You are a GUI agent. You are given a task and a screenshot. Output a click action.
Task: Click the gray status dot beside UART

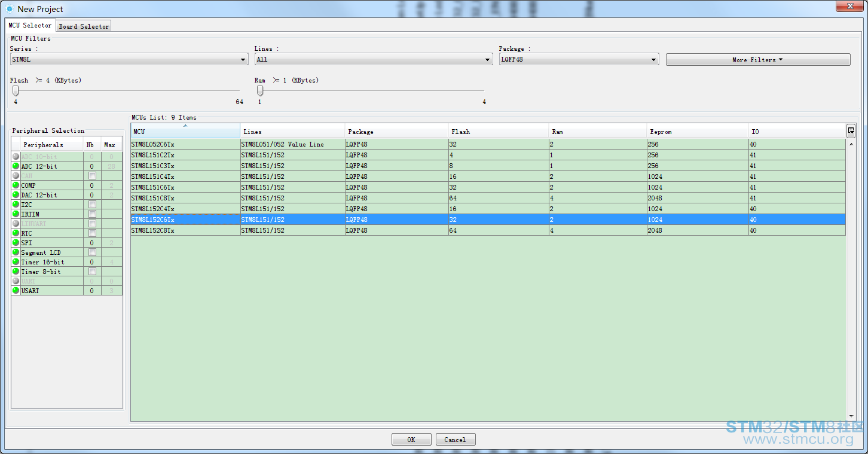click(16, 281)
